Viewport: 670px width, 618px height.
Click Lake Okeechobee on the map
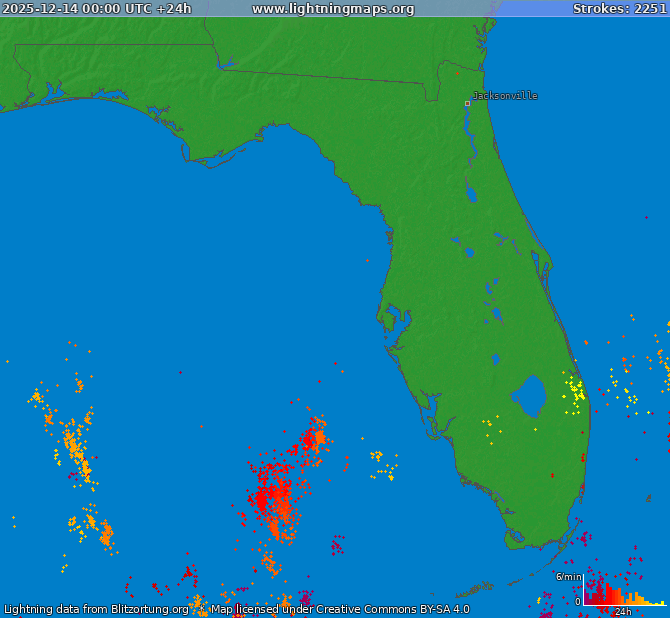(529, 396)
